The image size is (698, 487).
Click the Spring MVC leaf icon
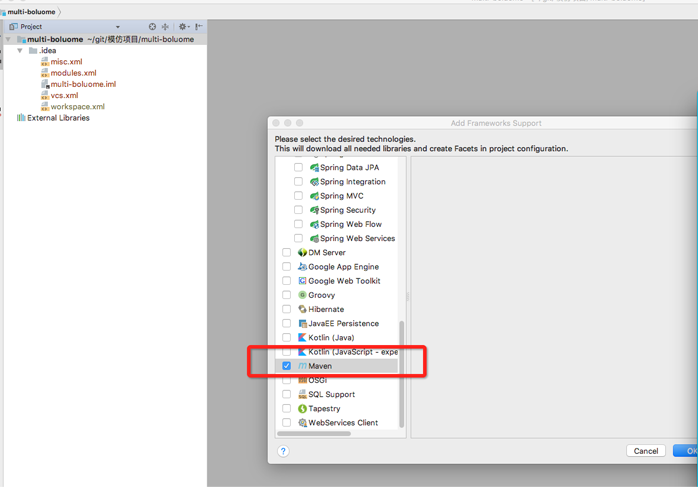click(x=314, y=196)
